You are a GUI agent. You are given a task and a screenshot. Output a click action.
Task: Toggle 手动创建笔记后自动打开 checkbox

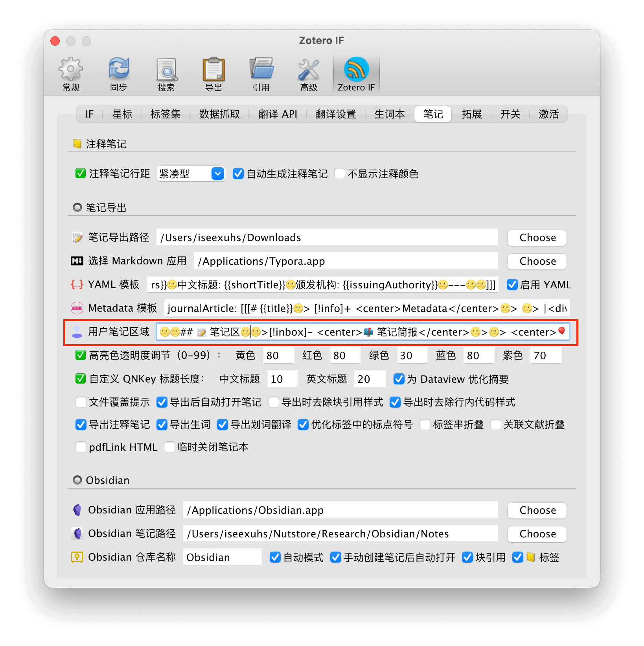[x=335, y=557]
